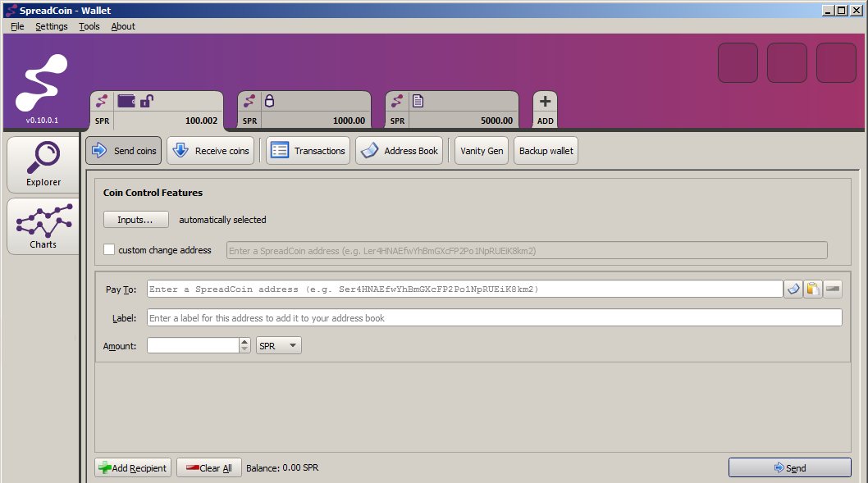Switch to the Charts sidebar panel

pos(42,226)
